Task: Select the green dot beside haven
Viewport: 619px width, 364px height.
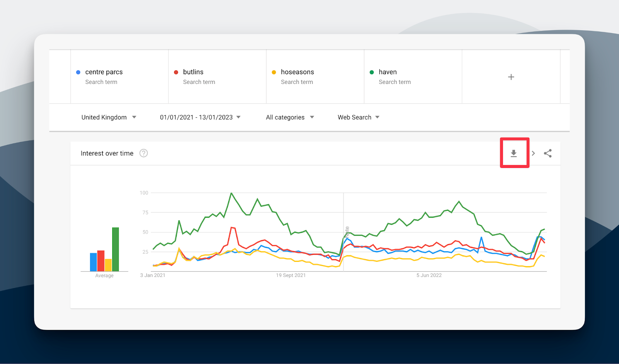Action: [372, 72]
